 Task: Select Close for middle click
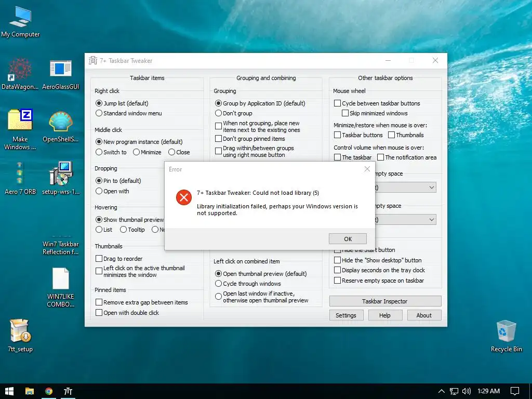(x=179, y=152)
